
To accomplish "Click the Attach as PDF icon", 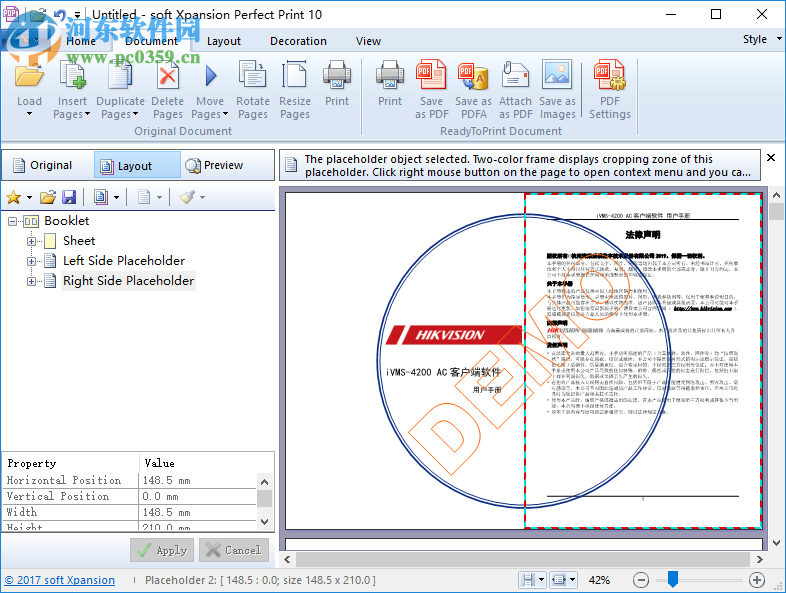I will (x=515, y=75).
